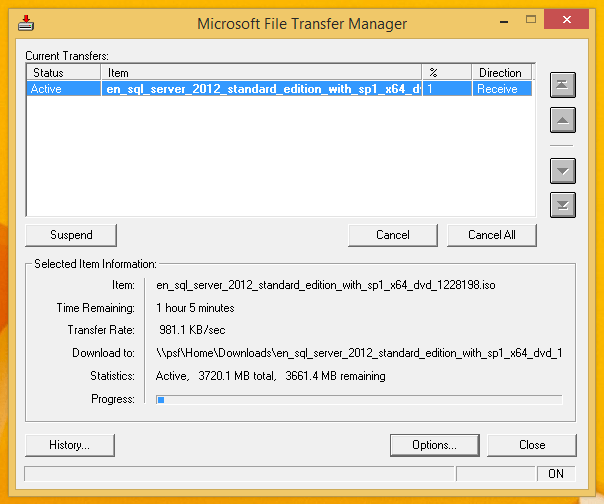The width and height of the screenshot is (604, 504).
Task: Click the ON indicator in status bar
Action: [x=556, y=474]
